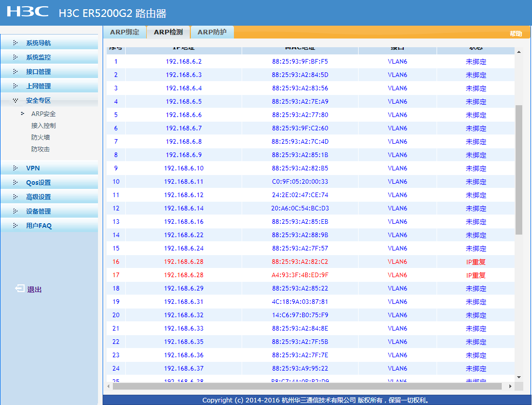532x405 pixels.
Task: Click table scroll up arrow
Action: (x=519, y=52)
